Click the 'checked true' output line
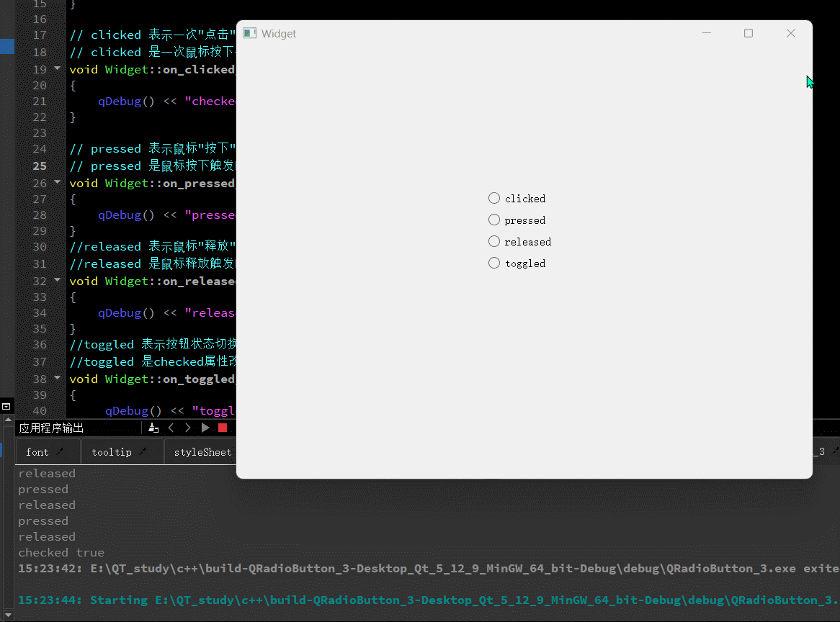 [61, 552]
